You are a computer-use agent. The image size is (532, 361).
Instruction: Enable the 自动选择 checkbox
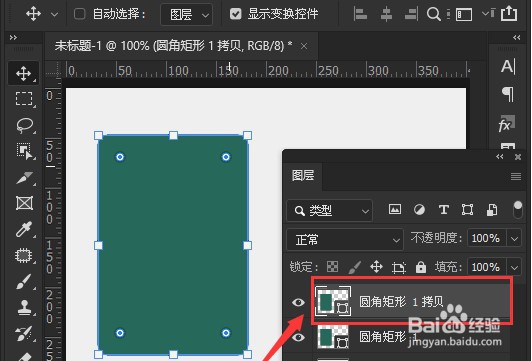(79, 14)
